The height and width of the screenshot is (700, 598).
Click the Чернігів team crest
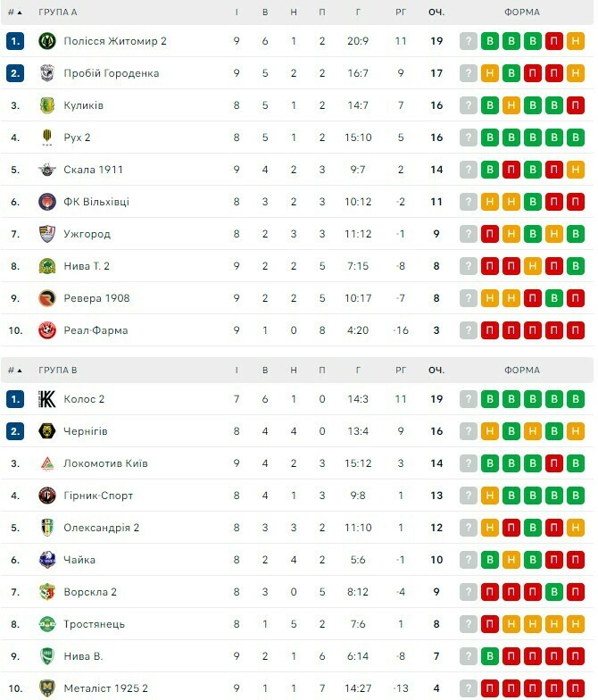[47, 431]
